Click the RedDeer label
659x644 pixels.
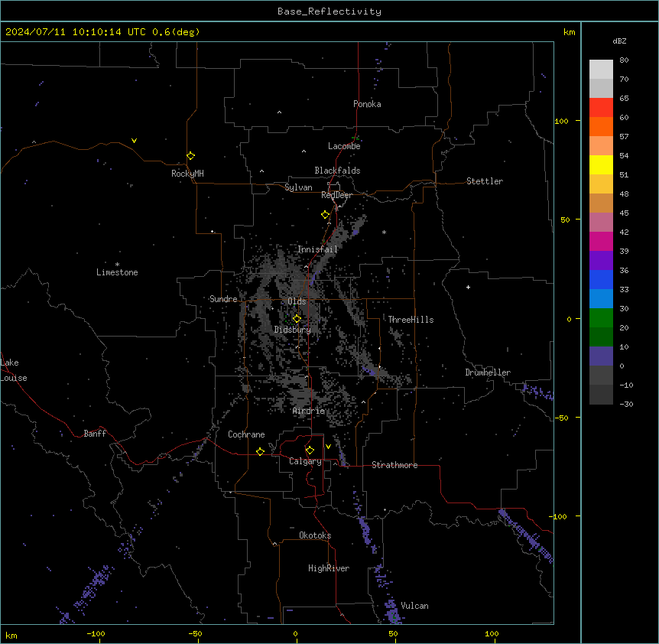(x=336, y=195)
